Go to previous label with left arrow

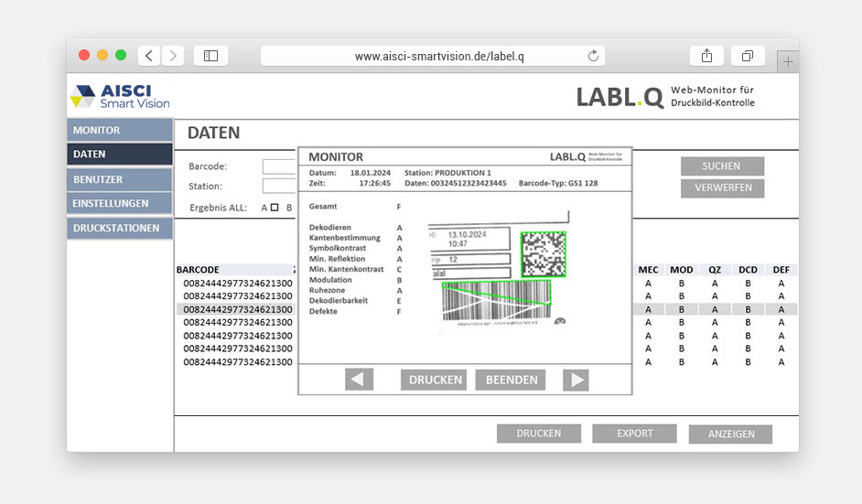359,380
